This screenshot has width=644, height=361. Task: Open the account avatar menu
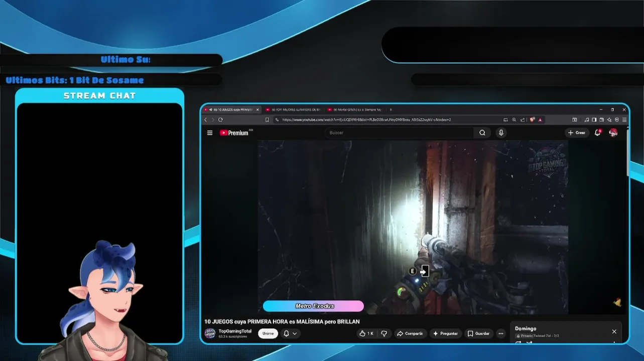pyautogui.click(x=613, y=133)
